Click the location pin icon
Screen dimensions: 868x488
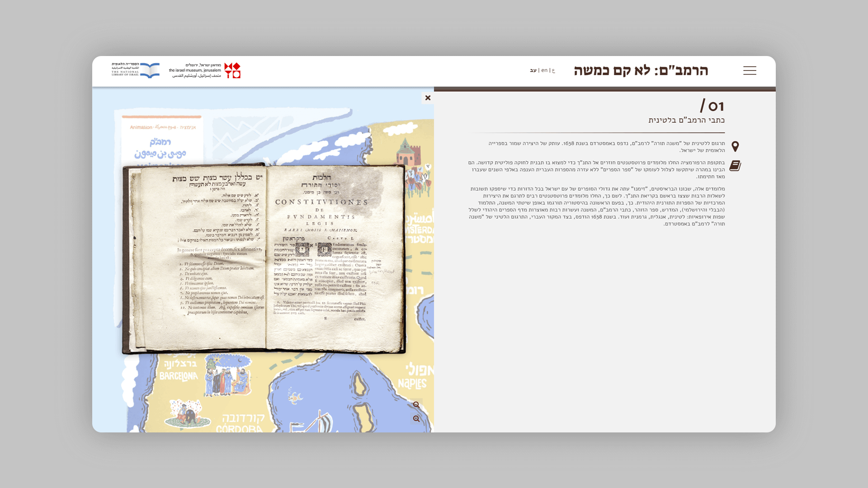[x=735, y=146]
